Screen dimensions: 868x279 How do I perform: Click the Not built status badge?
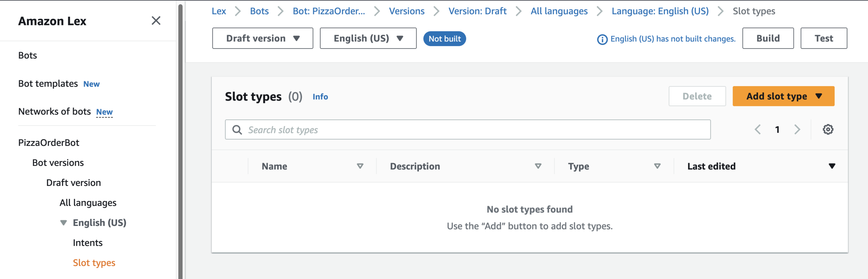click(x=444, y=39)
